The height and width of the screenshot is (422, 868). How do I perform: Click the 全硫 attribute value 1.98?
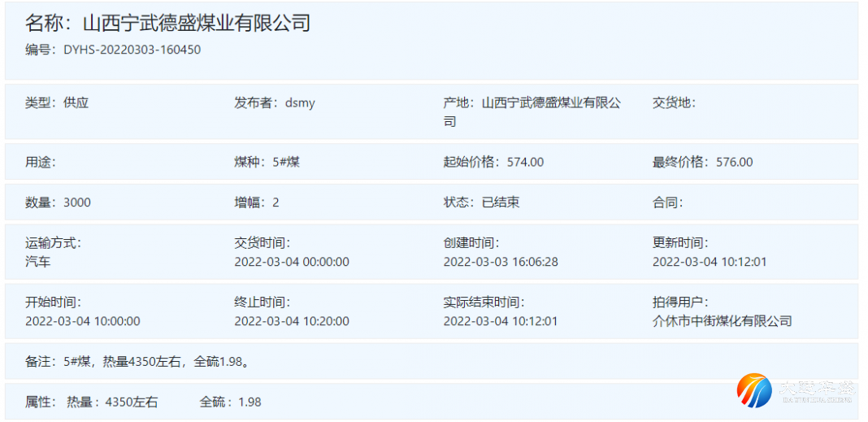[x=250, y=402]
